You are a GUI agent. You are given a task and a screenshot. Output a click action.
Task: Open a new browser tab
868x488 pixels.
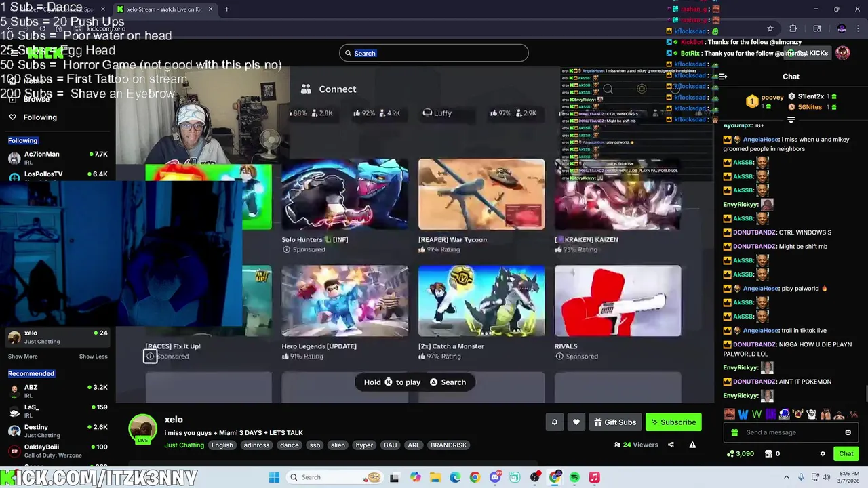(x=226, y=9)
